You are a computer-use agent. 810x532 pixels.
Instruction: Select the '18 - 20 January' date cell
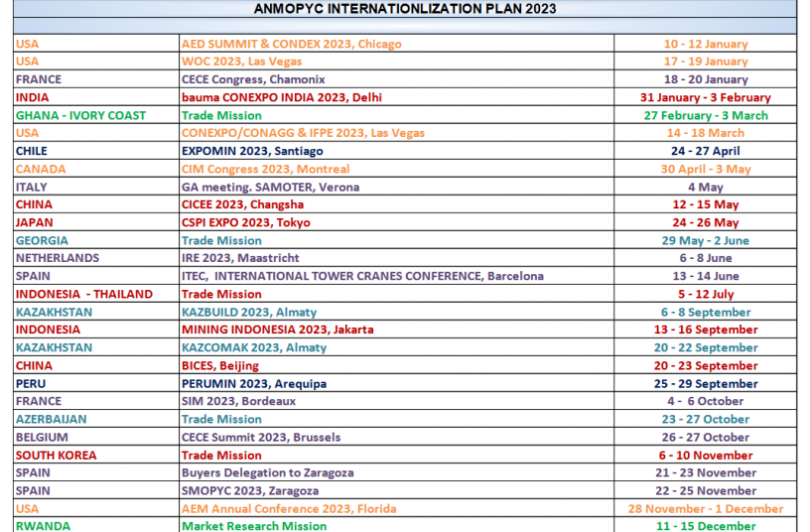coord(706,79)
